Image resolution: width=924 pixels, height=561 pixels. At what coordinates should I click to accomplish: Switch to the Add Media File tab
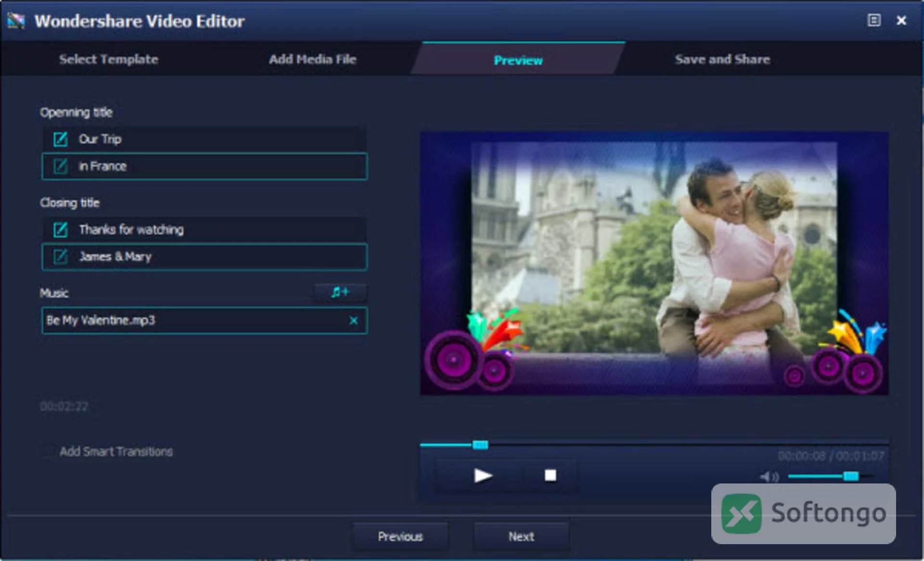313,59
